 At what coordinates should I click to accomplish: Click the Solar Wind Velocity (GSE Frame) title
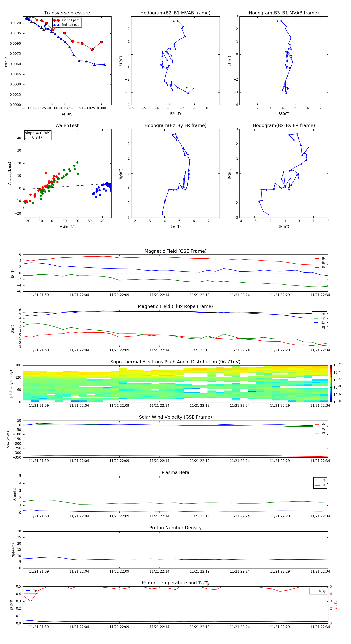tap(175, 417)
